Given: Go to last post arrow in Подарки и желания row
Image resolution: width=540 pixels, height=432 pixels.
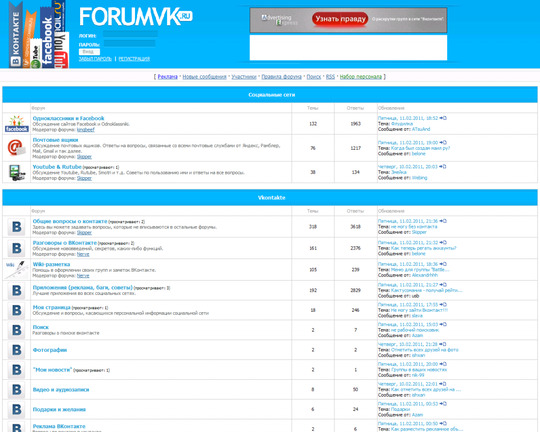Looking at the screenshot, I should (443, 404).
